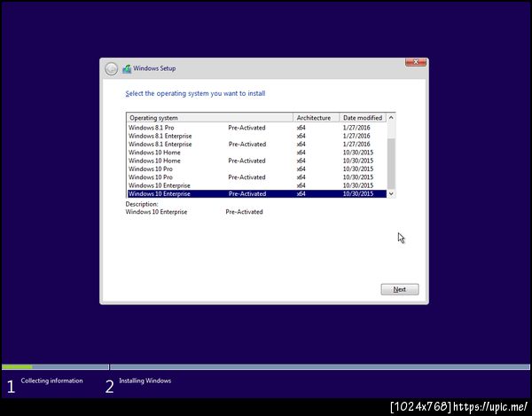Image resolution: width=532 pixels, height=416 pixels.
Task: Select Windows 10 Home row without Pre-Activated
Action: pos(257,153)
